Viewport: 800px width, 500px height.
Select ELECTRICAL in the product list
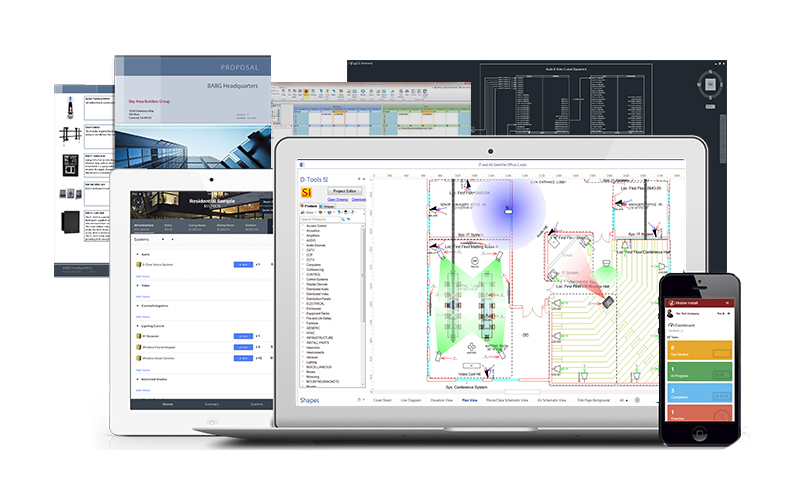tap(315, 304)
